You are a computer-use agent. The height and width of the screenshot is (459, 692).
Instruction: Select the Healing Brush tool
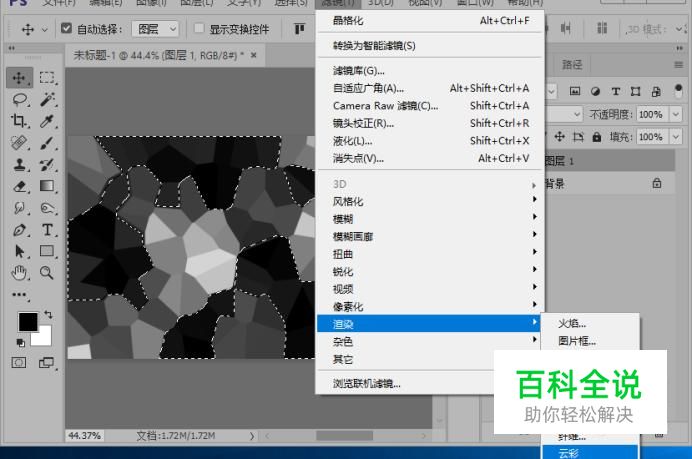19,143
